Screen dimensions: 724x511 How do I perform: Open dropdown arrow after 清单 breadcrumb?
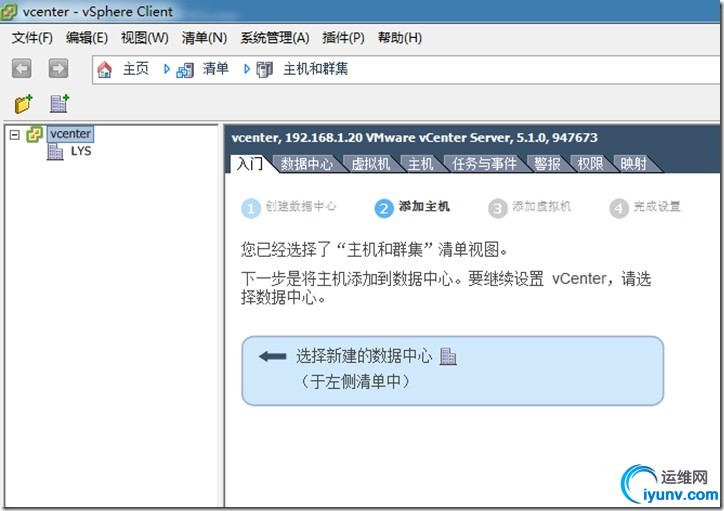click(x=247, y=69)
